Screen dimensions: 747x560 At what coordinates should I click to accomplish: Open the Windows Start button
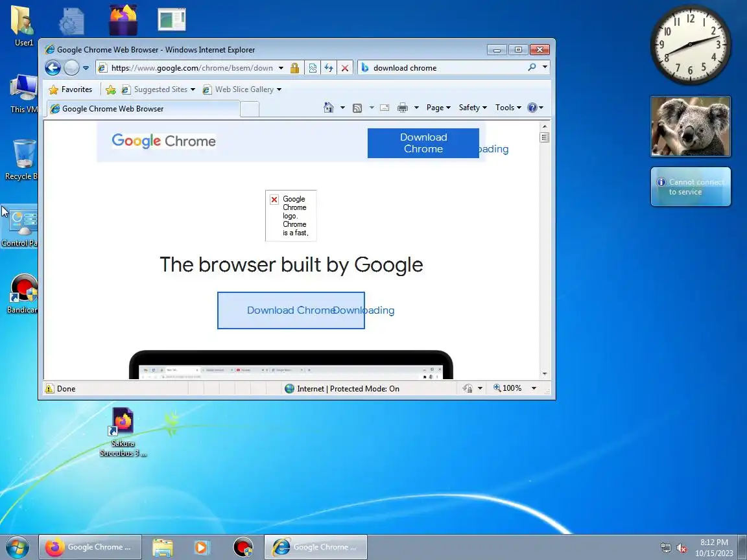pyautogui.click(x=17, y=547)
